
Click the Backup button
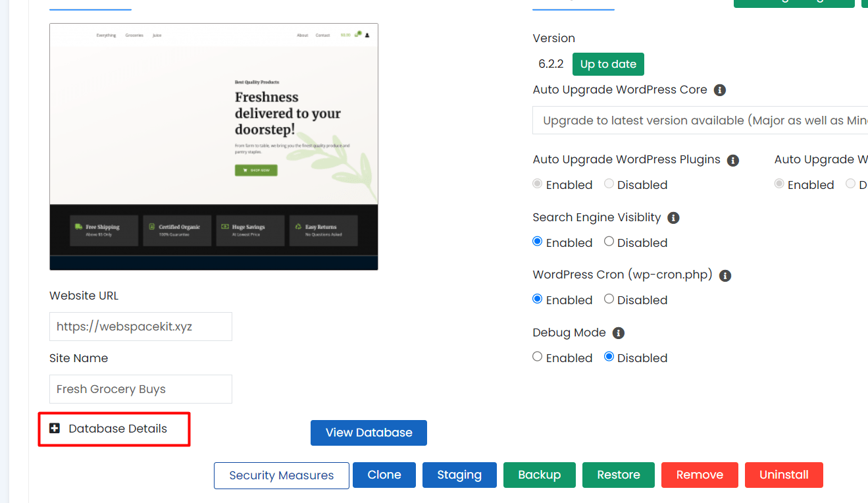pyautogui.click(x=540, y=475)
